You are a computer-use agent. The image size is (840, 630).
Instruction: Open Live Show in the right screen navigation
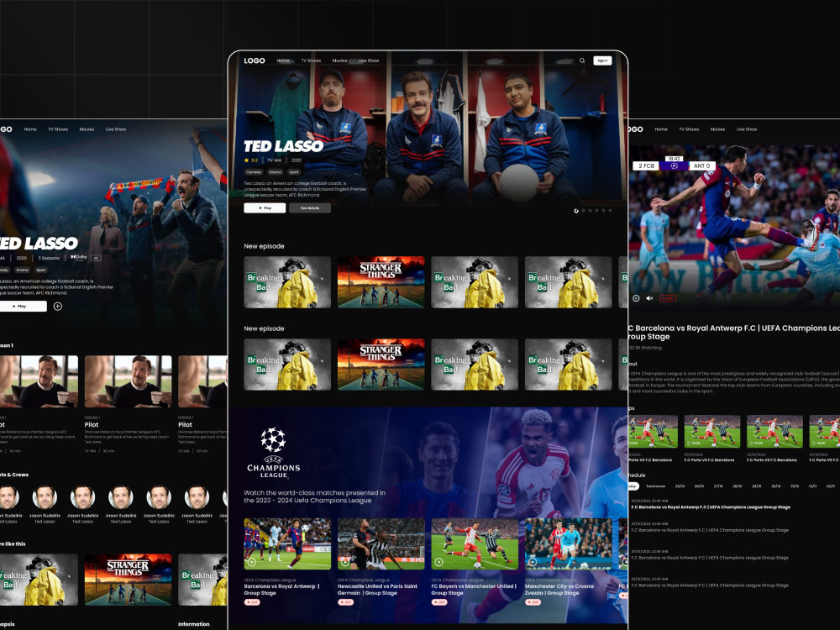pos(747,129)
